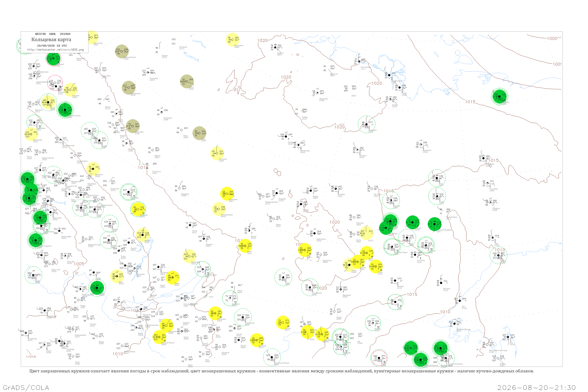Select the 'Оленек' station label
Image resolution: width=588 pixels, height=392 pixels.
tap(305, 117)
